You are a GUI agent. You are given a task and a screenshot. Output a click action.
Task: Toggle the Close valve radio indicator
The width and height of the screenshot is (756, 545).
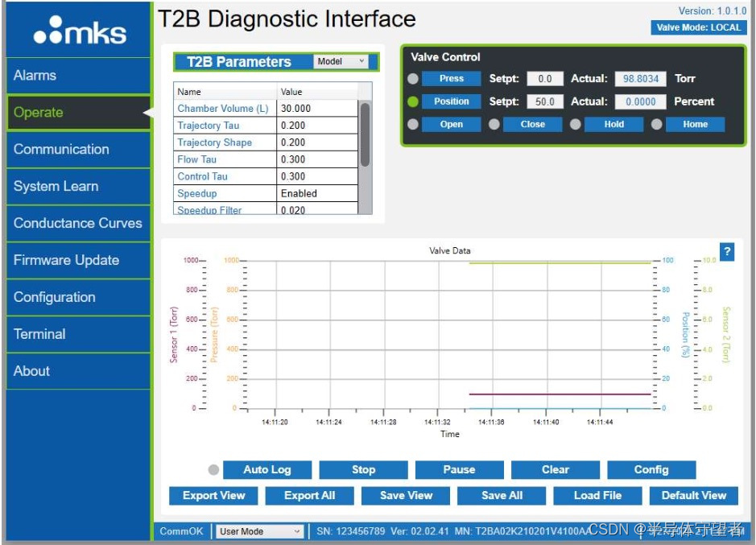494,125
